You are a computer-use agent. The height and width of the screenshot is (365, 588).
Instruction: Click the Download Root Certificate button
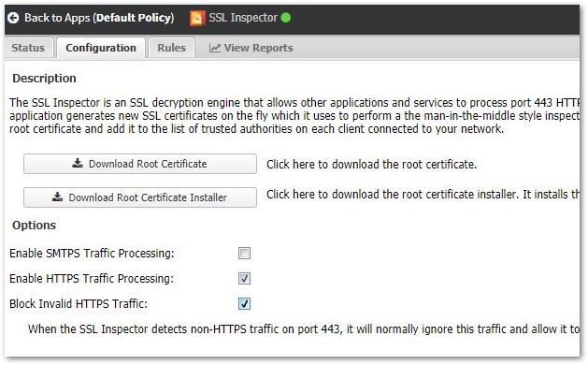click(140, 164)
